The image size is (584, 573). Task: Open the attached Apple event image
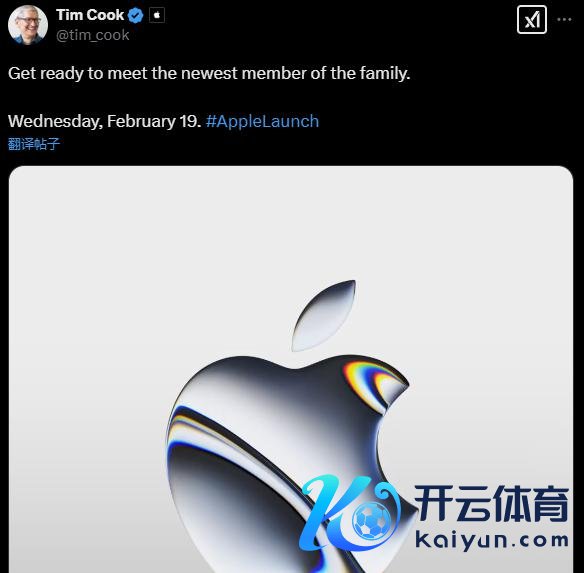click(x=291, y=370)
